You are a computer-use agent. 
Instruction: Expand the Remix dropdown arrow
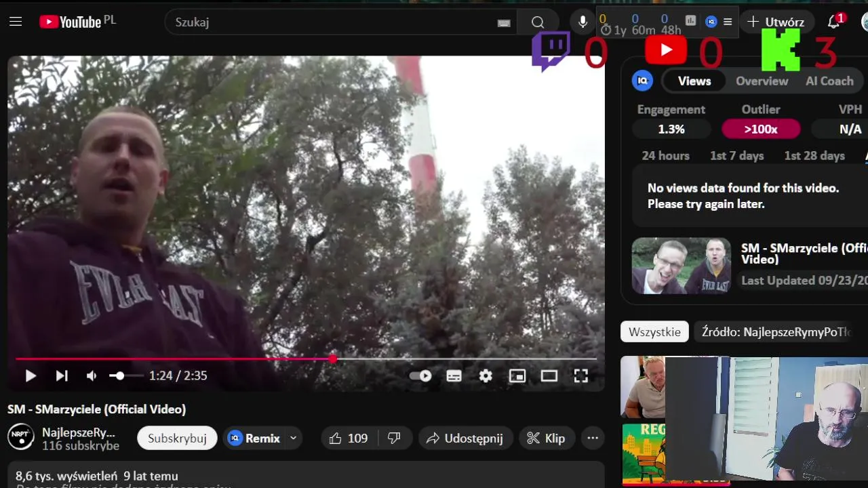(294, 439)
